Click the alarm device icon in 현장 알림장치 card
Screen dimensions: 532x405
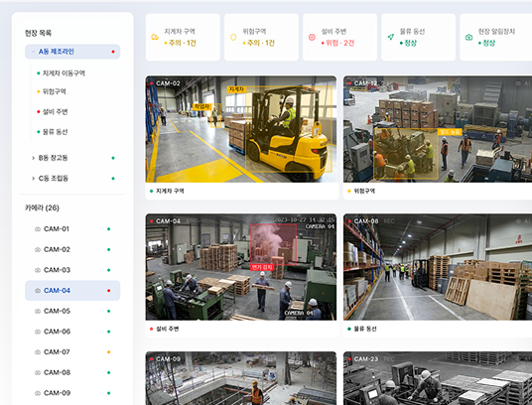click(x=468, y=37)
